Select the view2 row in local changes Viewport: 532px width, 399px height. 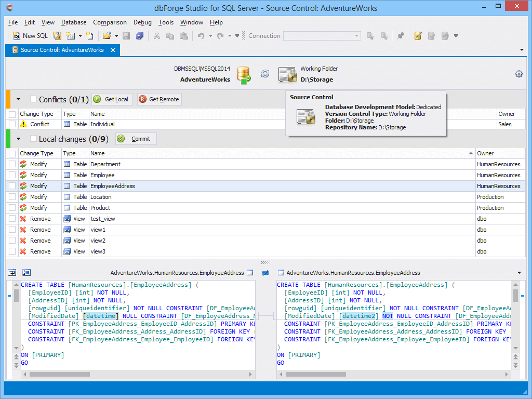265,241
